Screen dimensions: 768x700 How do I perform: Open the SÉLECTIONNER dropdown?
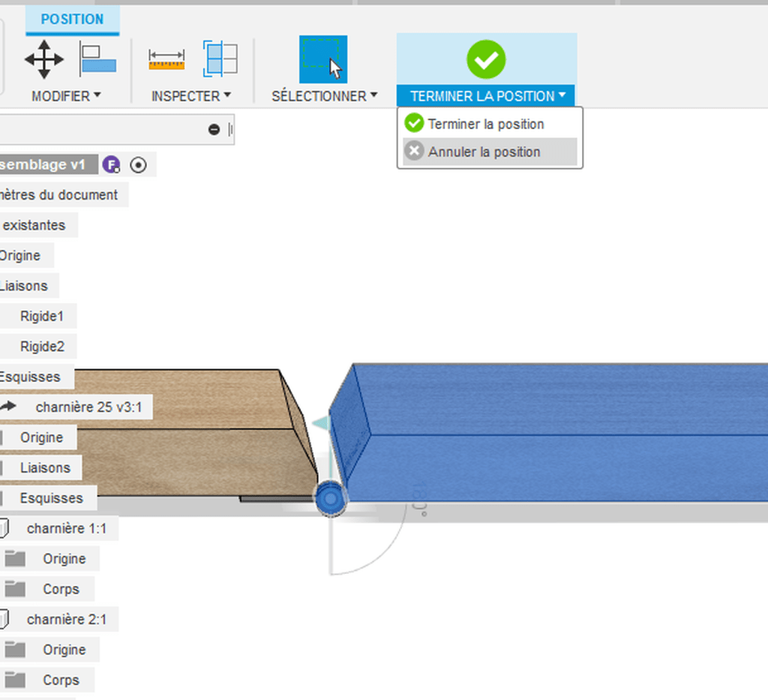click(x=324, y=96)
